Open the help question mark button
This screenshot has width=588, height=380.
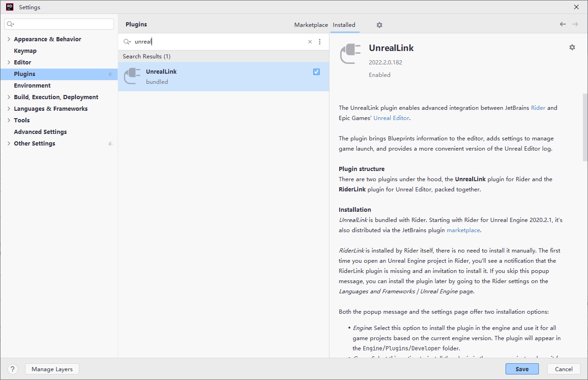13,369
